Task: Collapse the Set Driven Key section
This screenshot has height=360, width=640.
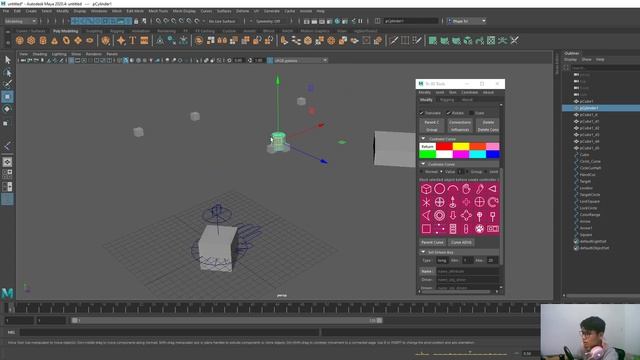Action: coord(423,252)
